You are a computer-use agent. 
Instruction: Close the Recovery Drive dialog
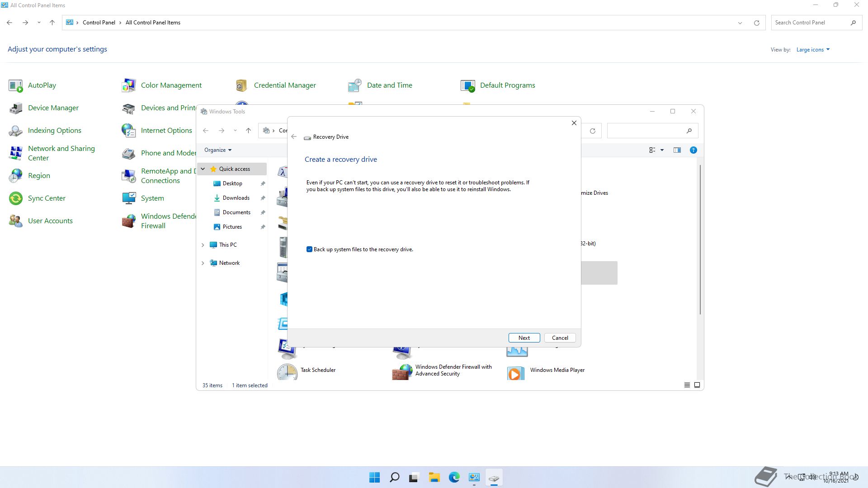point(574,123)
